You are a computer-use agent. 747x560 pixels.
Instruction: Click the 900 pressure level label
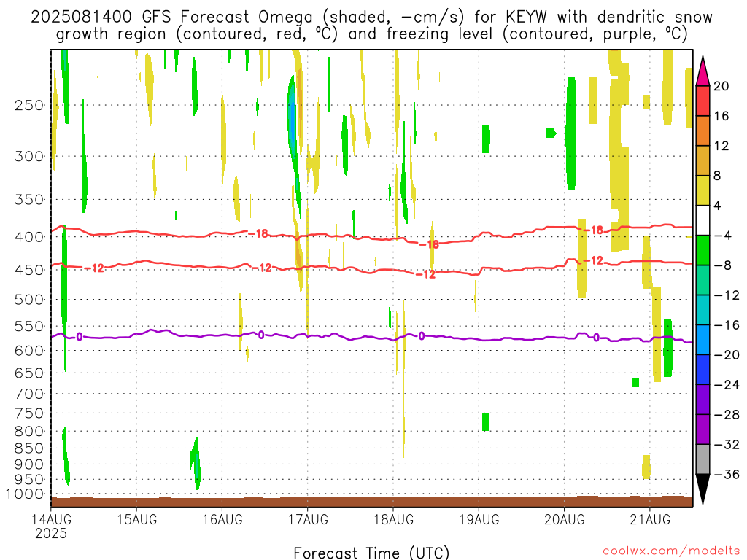click(29, 464)
